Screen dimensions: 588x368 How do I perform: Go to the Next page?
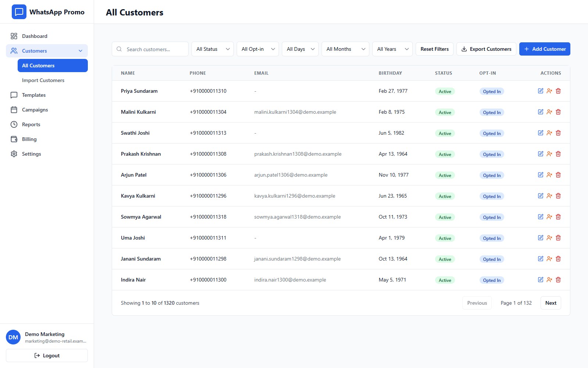pos(551,303)
